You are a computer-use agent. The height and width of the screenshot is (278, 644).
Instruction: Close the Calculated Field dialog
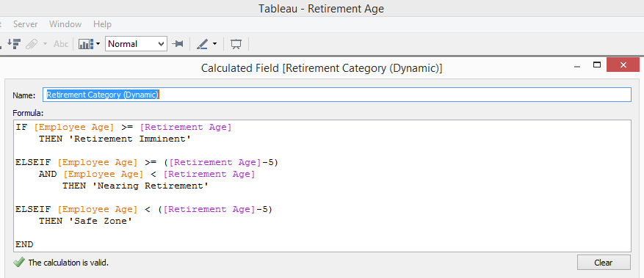pyautogui.click(x=623, y=65)
